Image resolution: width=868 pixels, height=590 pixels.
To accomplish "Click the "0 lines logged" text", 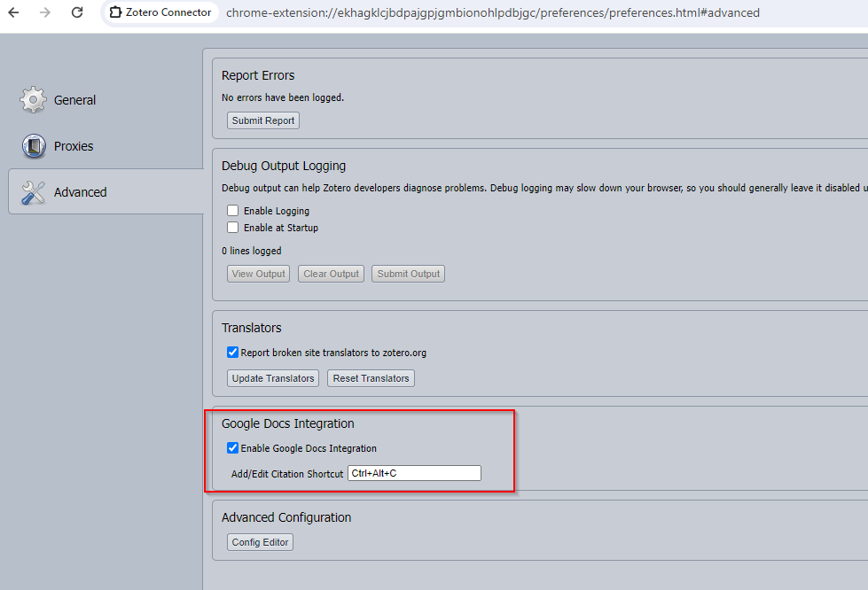I will pyautogui.click(x=251, y=251).
